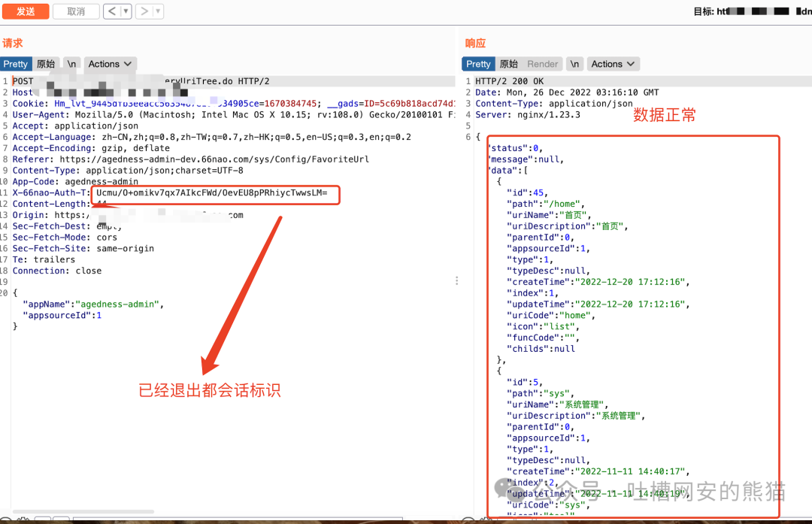Click the Date response header line

(567, 92)
